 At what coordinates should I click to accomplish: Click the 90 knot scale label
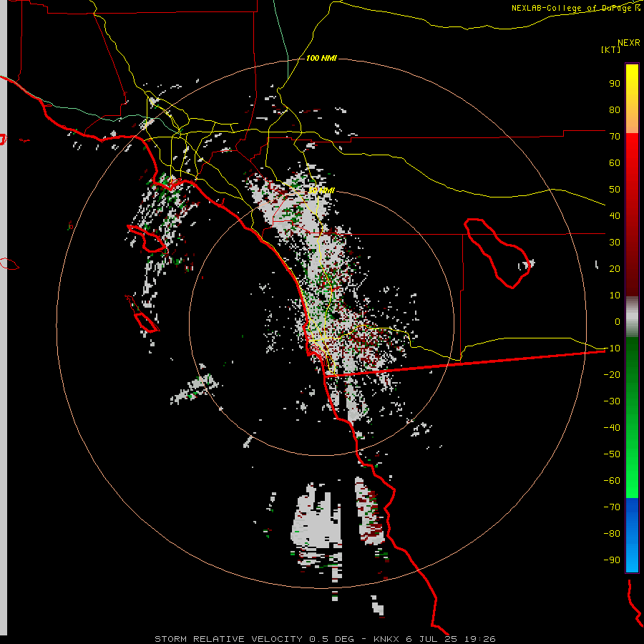click(615, 84)
